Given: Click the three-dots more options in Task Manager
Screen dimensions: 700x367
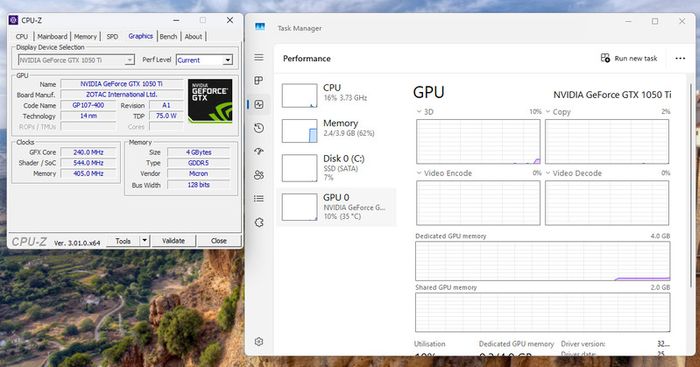Looking at the screenshot, I should click(680, 58).
